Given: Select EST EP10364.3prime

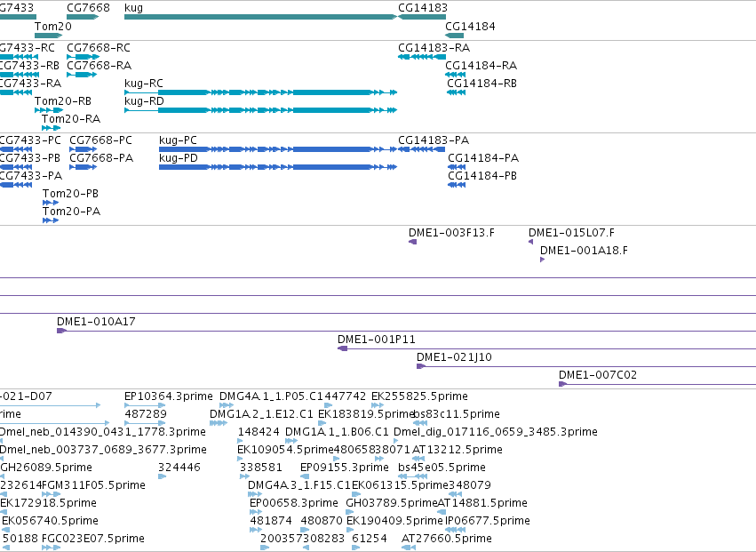Looking at the screenshot, I should (145, 405).
